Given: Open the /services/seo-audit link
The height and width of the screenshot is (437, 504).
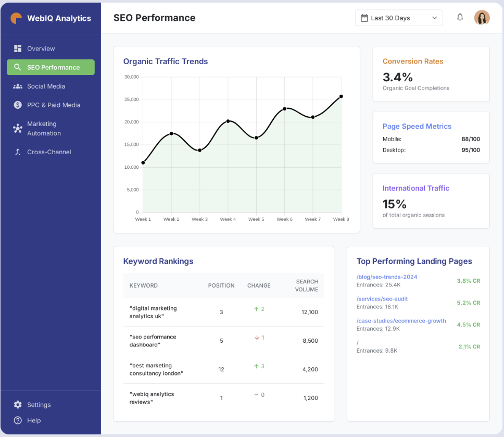Looking at the screenshot, I should click(x=382, y=299).
